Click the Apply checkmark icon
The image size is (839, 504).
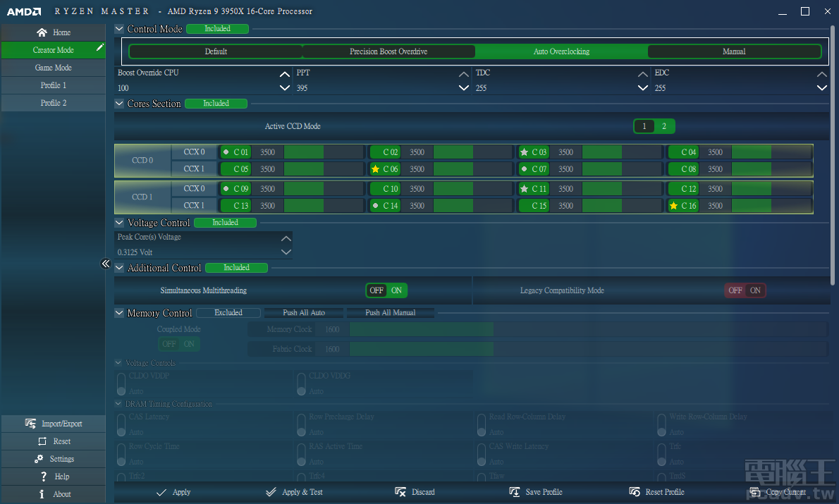161,492
